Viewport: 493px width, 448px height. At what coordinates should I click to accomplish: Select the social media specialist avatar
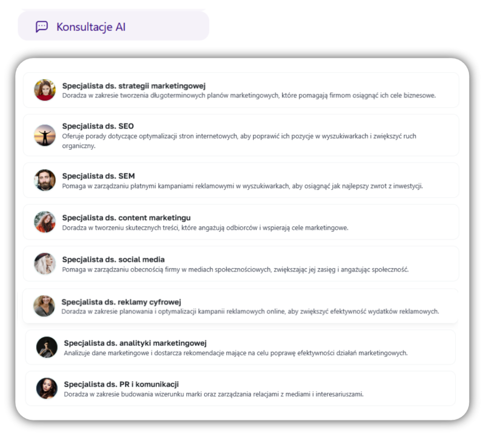tap(45, 264)
